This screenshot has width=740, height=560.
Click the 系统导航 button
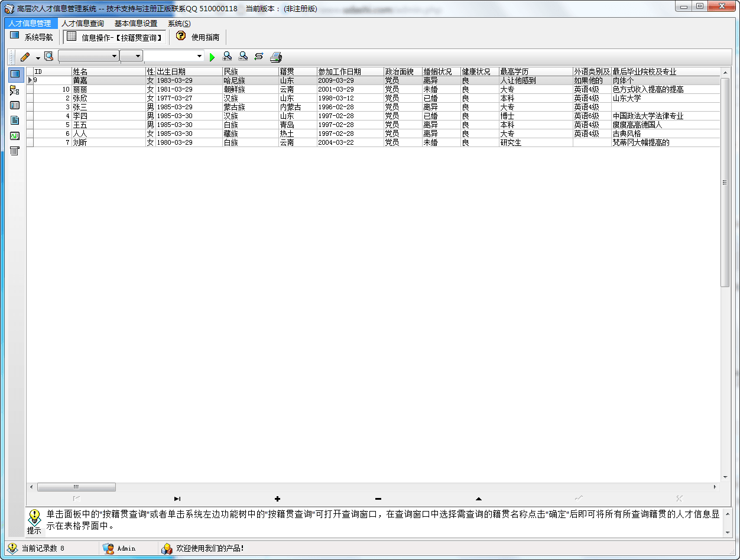point(31,37)
